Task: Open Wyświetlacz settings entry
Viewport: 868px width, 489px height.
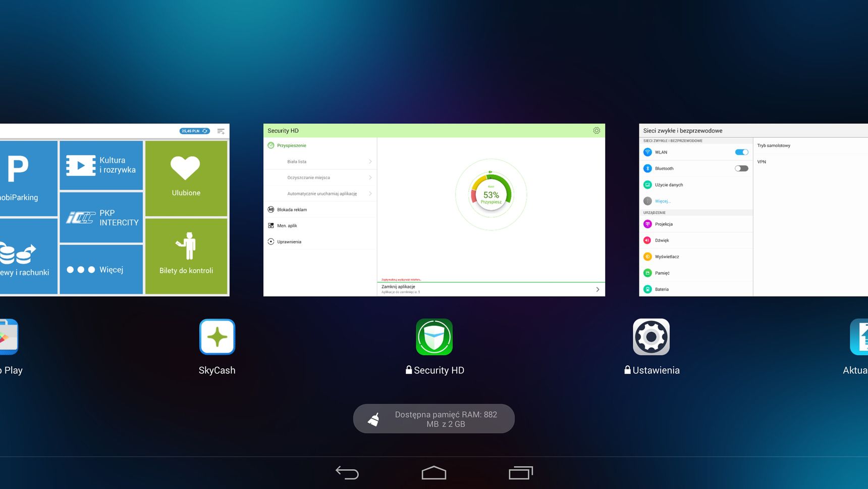Action: click(x=696, y=257)
